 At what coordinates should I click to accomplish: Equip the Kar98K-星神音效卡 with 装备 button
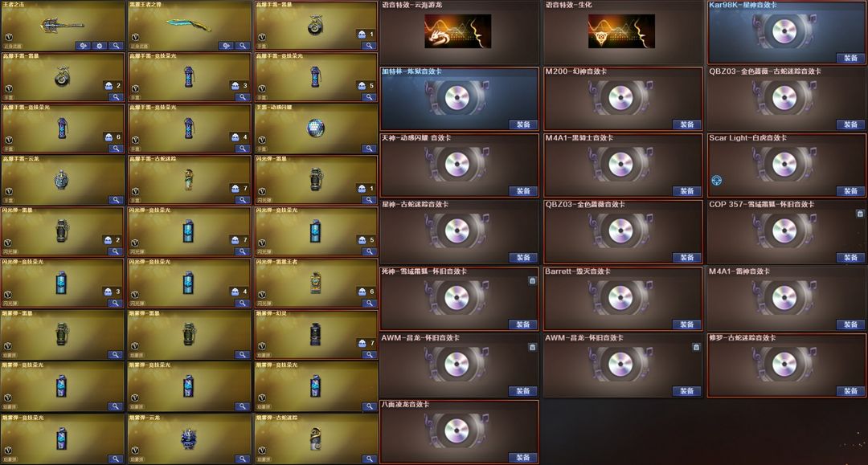click(851, 58)
